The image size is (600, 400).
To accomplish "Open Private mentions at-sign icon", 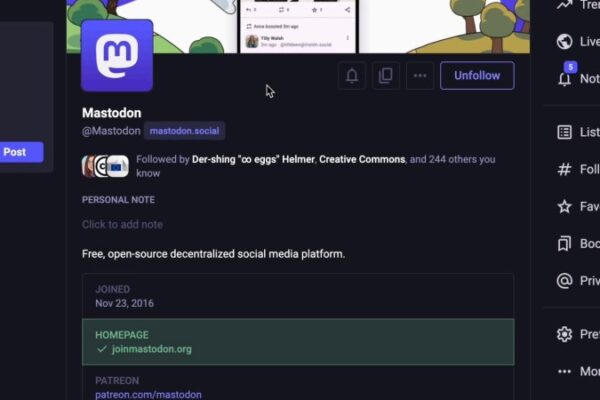I will pyautogui.click(x=564, y=281).
